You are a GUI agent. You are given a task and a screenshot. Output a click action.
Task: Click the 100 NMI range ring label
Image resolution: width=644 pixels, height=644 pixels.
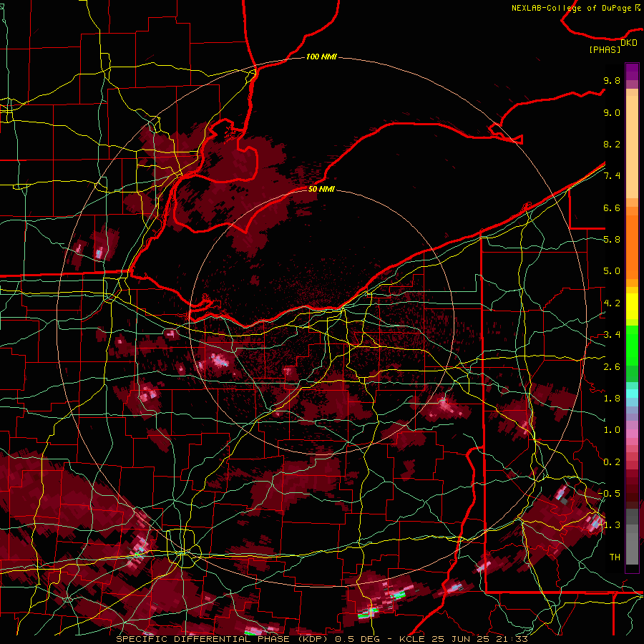[321, 57]
